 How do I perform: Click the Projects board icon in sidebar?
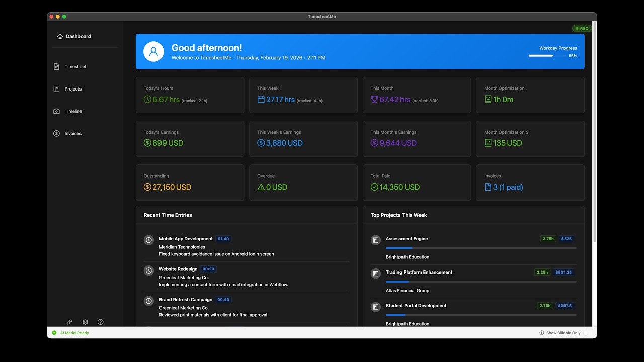(56, 89)
